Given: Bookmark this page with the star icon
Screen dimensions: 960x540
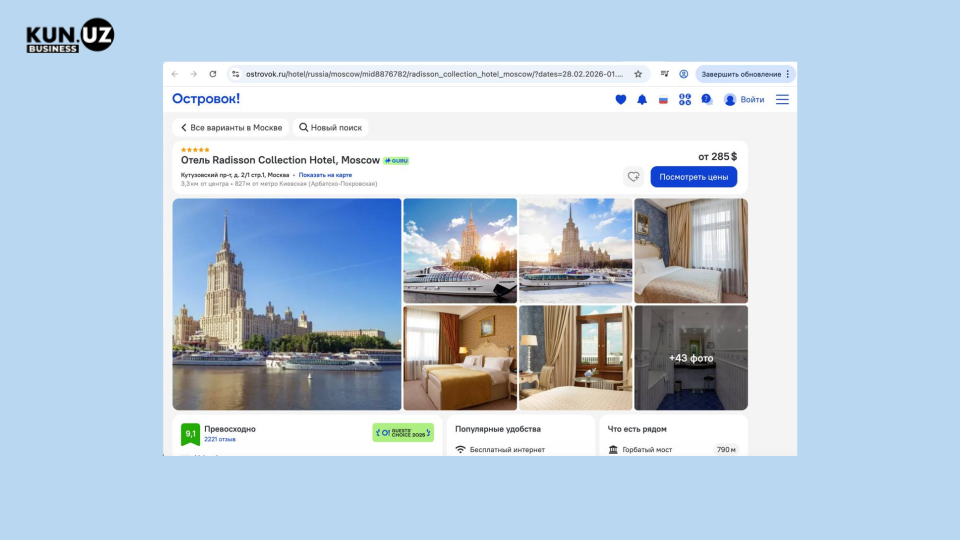Looking at the screenshot, I should pos(638,74).
